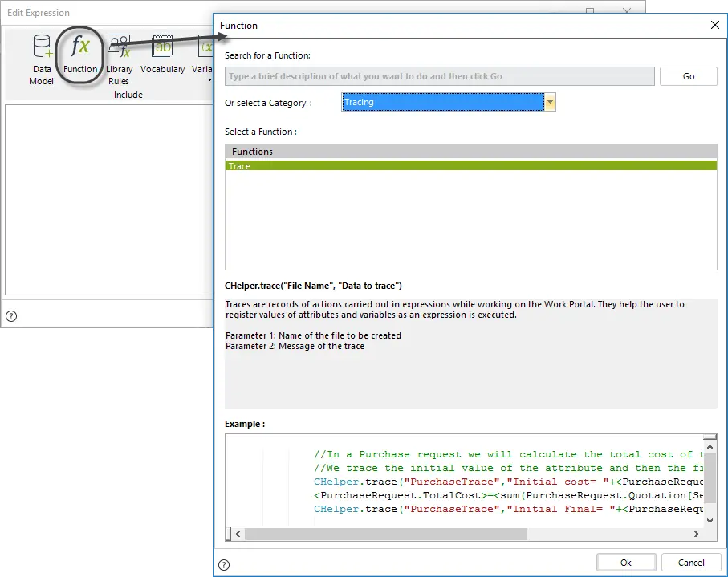Click the Functions column header
Screen dimensions: 728x577
pyautogui.click(x=471, y=152)
